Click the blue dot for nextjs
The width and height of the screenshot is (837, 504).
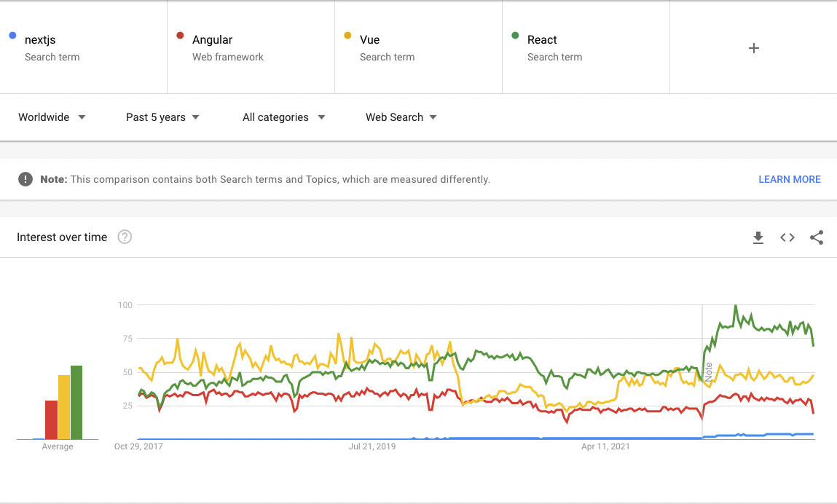(13, 36)
